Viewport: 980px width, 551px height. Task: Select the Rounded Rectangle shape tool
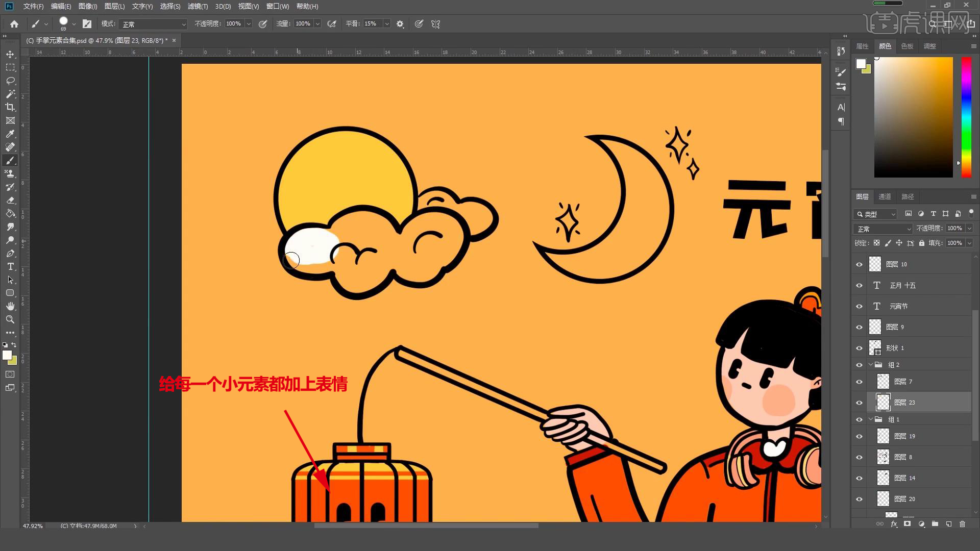click(x=10, y=293)
